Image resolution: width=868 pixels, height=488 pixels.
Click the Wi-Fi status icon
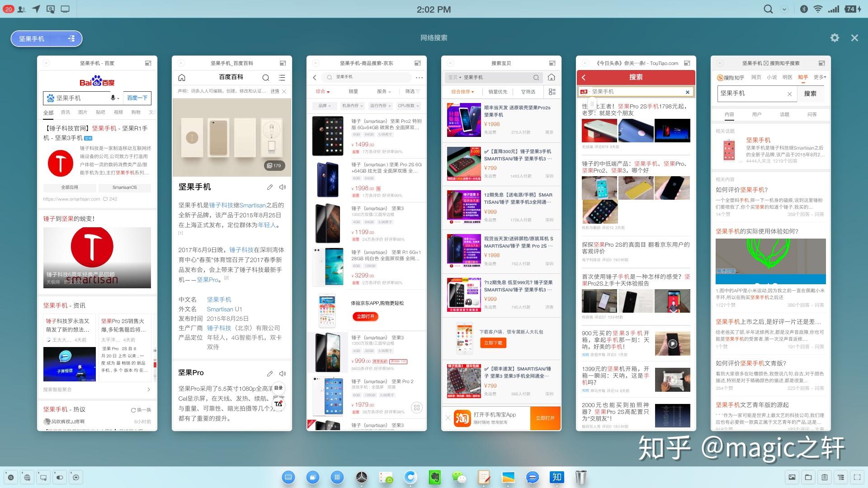pyautogui.click(x=818, y=9)
